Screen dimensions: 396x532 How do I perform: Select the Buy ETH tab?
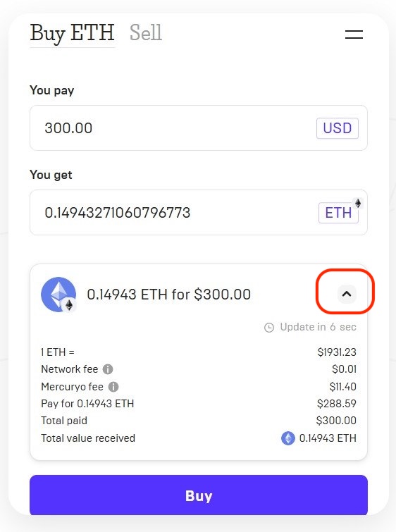point(73,34)
